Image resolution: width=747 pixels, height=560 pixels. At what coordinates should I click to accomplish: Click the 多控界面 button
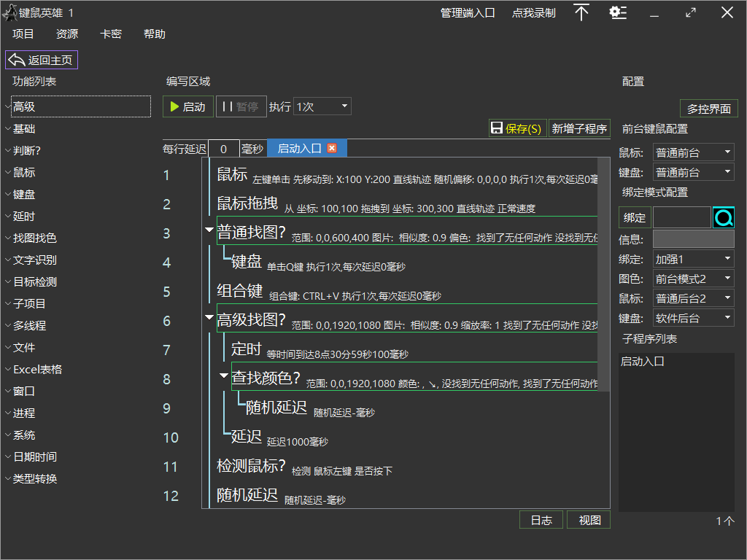(x=710, y=108)
